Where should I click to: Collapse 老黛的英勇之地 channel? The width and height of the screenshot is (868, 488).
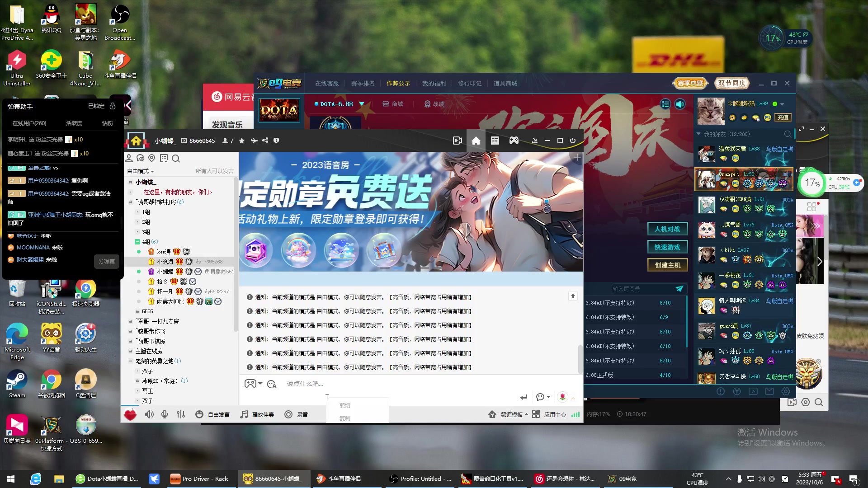131,361
